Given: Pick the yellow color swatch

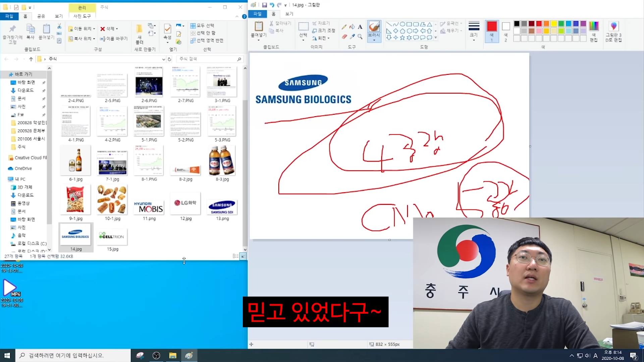Looking at the screenshot, I should tap(553, 23).
